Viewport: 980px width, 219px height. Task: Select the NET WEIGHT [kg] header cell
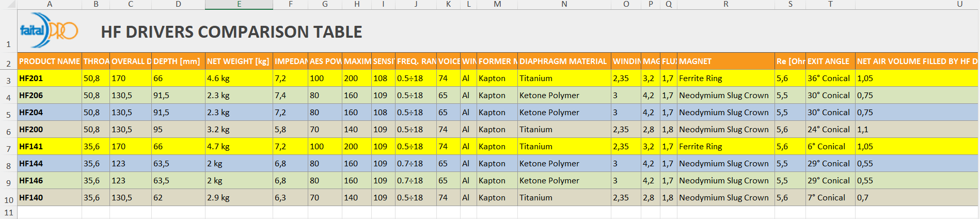point(239,61)
